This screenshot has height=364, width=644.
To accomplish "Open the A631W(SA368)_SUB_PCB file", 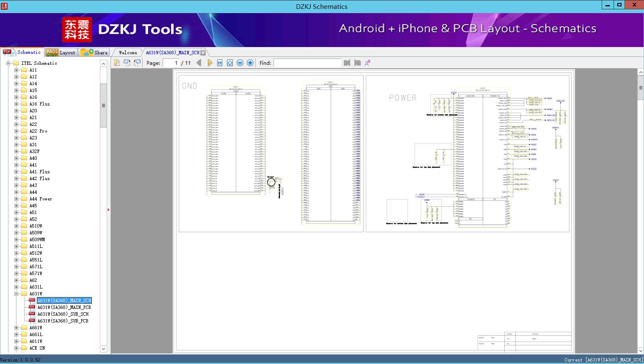I will 63,321.
